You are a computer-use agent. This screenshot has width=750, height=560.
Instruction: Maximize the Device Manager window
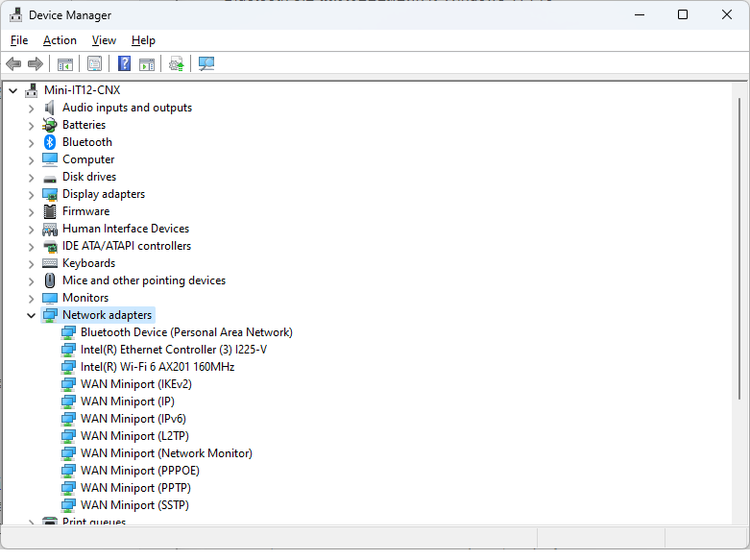683,14
